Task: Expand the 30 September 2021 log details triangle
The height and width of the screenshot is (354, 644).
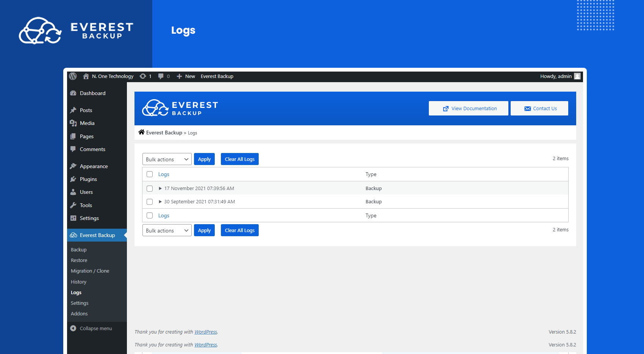Action: tap(160, 201)
